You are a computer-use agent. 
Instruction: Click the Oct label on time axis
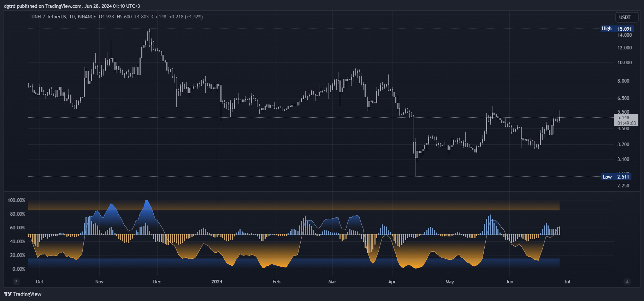click(x=40, y=282)
